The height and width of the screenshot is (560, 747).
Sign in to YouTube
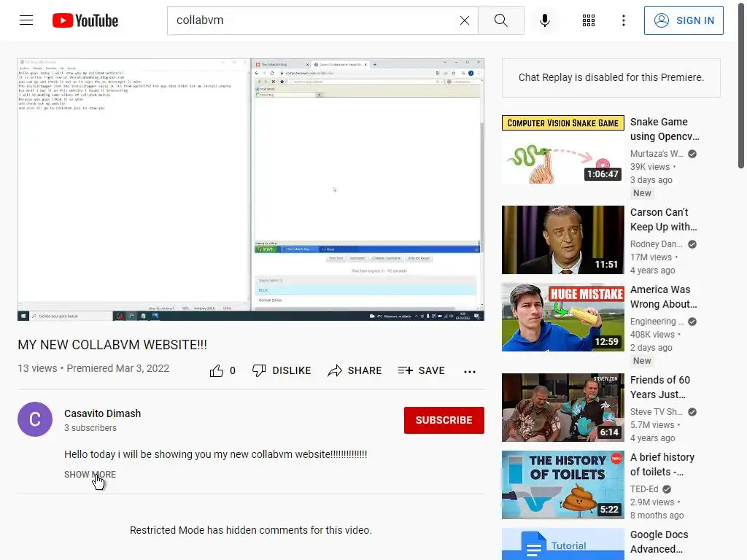click(x=683, y=20)
